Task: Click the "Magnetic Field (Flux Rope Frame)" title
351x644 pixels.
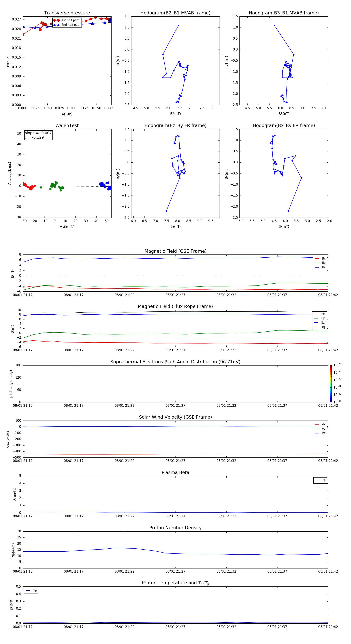Action: 175,307
